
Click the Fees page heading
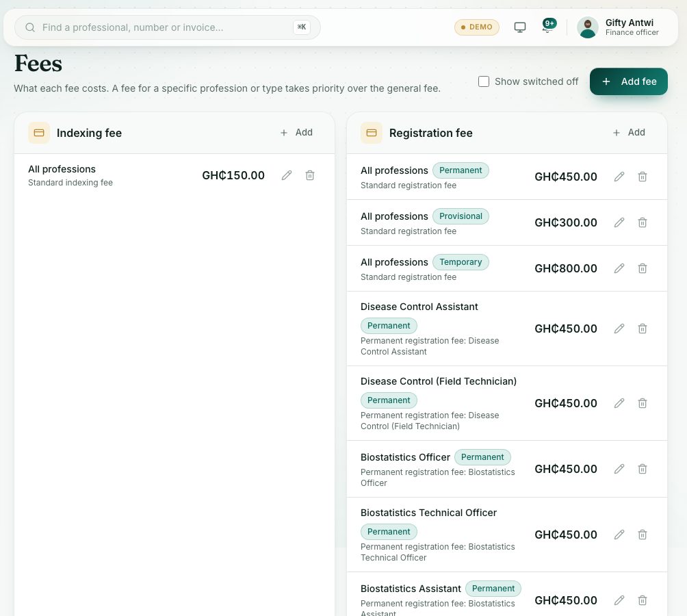(x=38, y=64)
